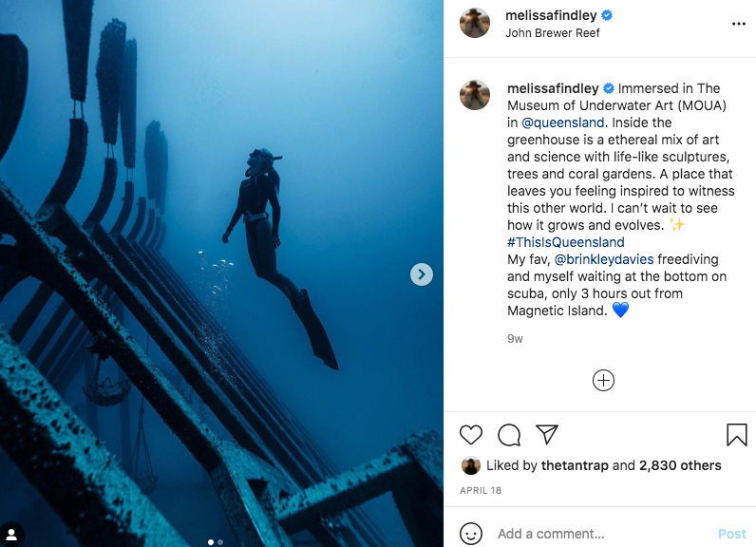Screen dimensions: 756x547
Task: Click melissafindley avatar in post header
Action: point(475,23)
